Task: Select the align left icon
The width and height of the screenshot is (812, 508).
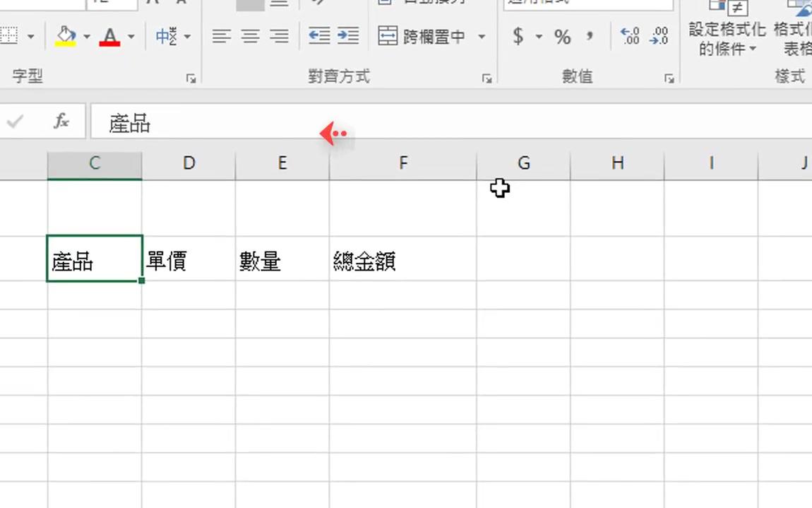Action: point(222,37)
